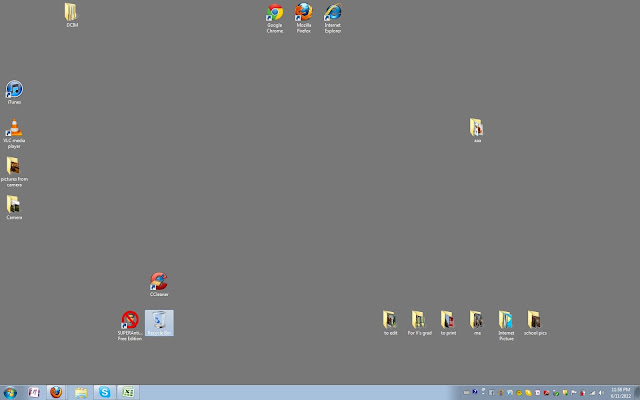Click the Safely Remove Hardware tray icon
640x400 pixels.
(556, 393)
